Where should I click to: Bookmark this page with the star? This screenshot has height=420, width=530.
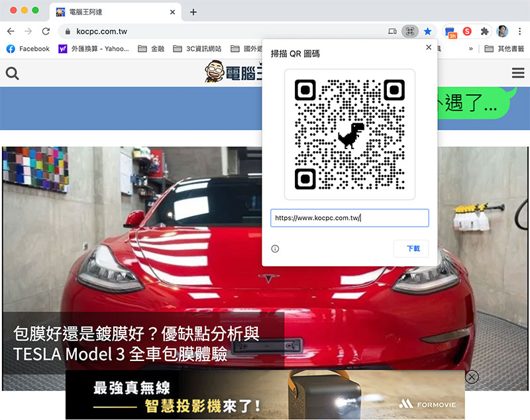coord(427,31)
